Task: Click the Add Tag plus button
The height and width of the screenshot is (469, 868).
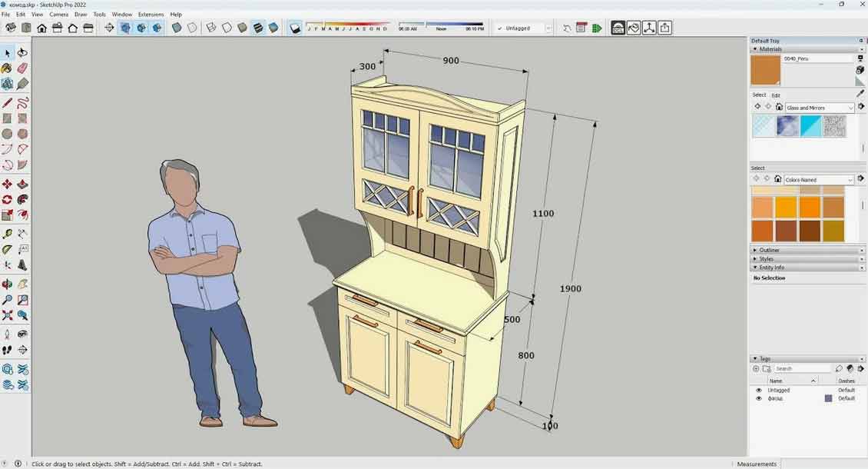Action: tap(756, 368)
